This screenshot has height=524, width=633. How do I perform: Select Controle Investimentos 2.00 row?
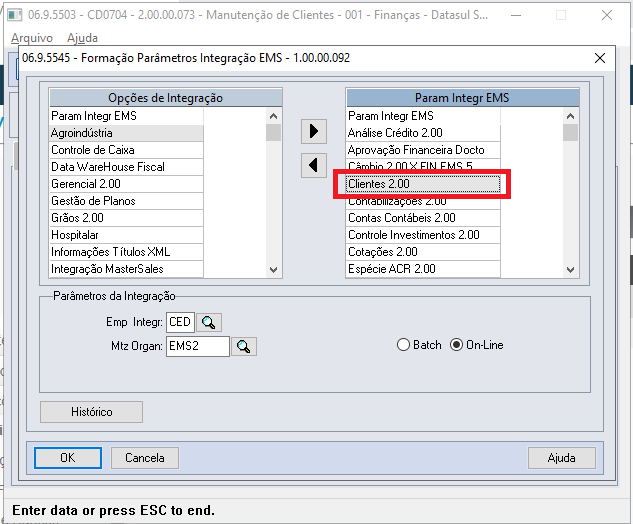point(423,235)
